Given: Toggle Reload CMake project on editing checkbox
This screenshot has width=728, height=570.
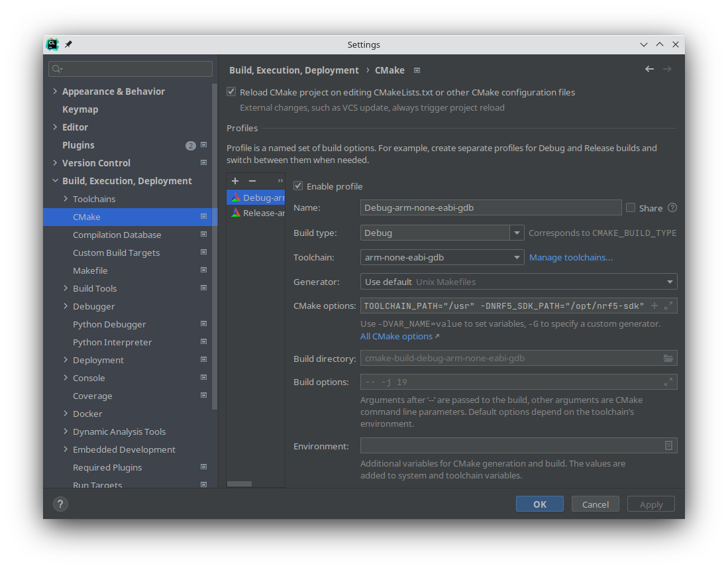Looking at the screenshot, I should pos(231,92).
